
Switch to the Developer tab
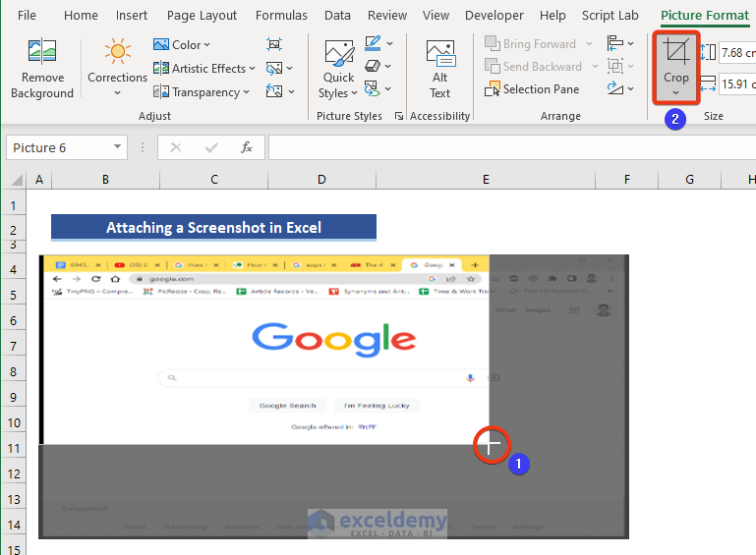pos(494,16)
